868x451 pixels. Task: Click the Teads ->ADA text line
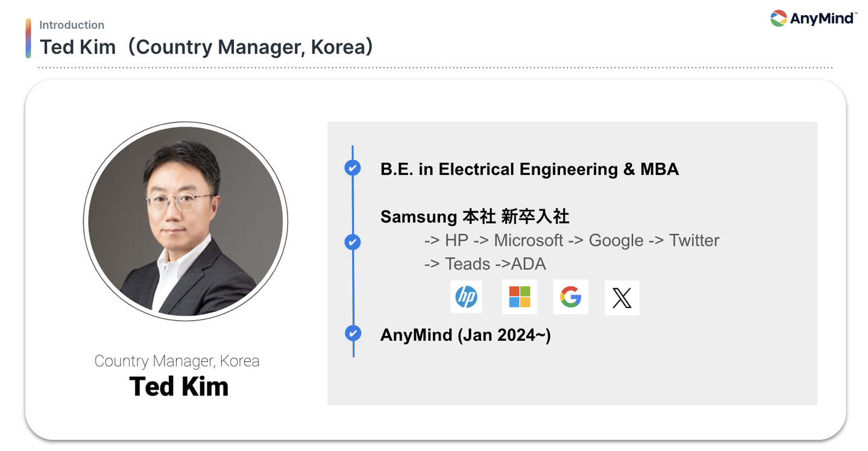coord(485,264)
